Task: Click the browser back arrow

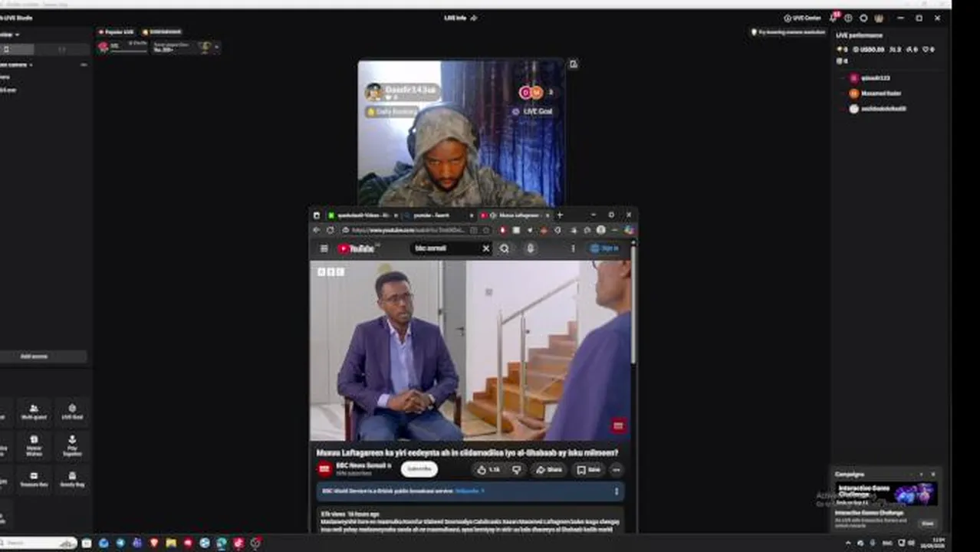Action: point(317,230)
